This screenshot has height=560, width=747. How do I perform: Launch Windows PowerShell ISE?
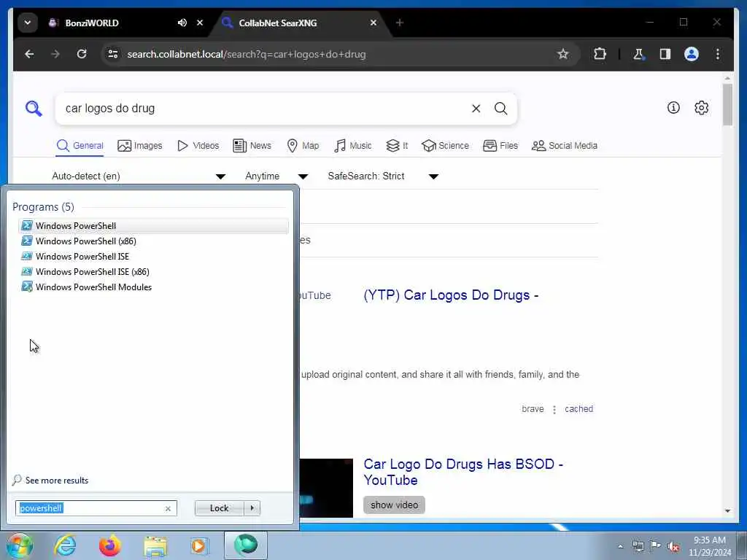[x=153, y=256]
